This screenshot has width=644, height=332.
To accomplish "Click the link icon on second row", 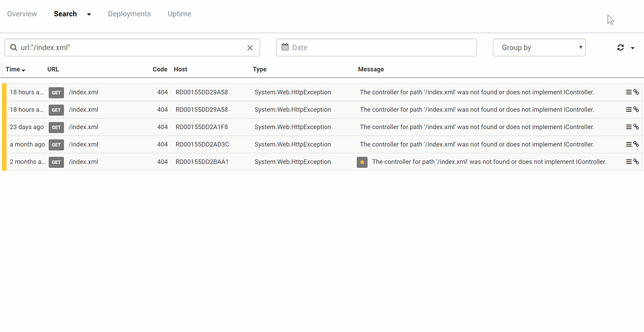I will 636,109.
